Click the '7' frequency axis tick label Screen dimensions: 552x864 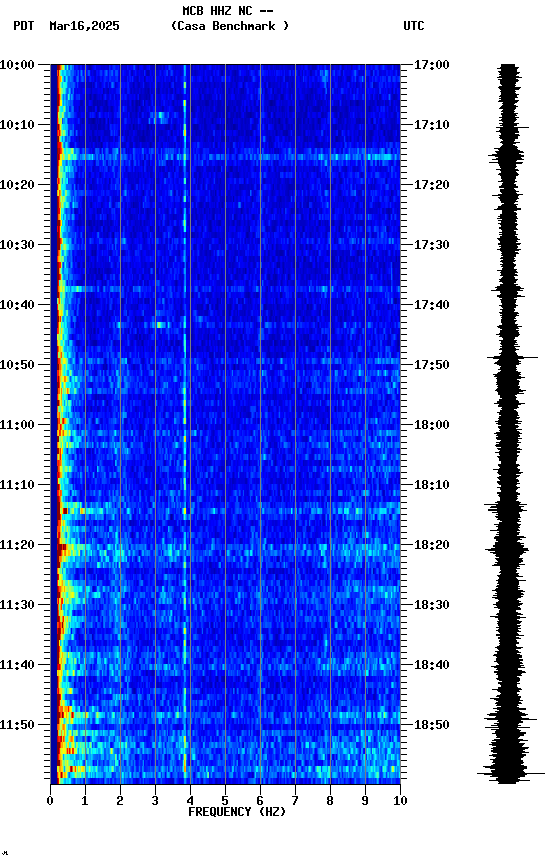tap(295, 801)
